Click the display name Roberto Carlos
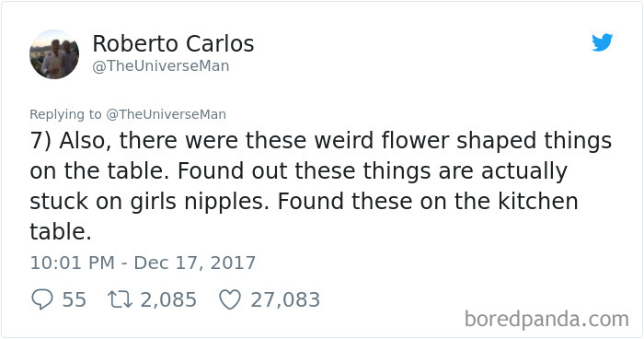The width and height of the screenshot is (644, 339). [173, 43]
